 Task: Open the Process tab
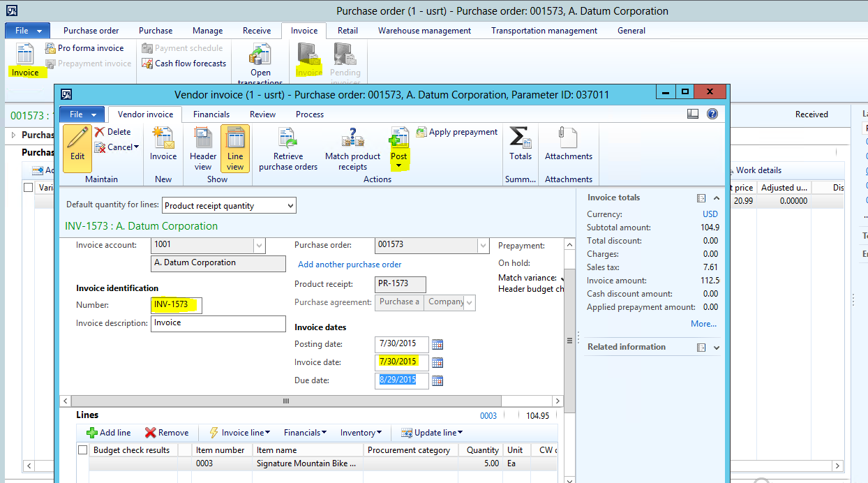click(310, 114)
